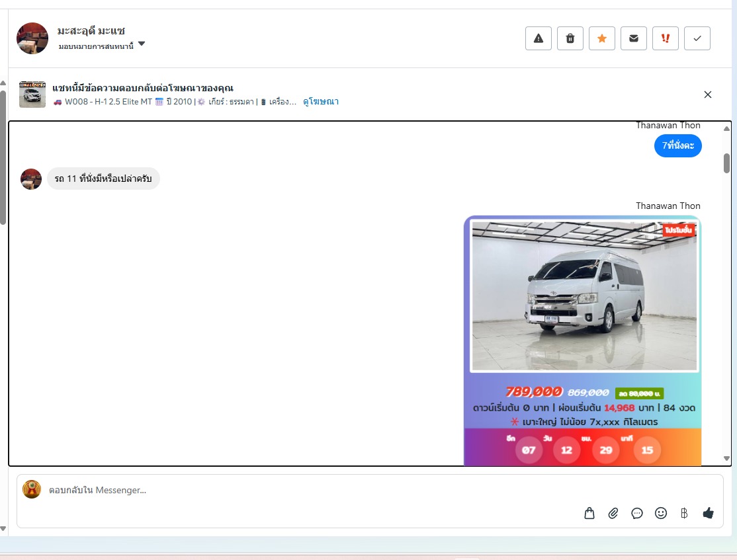Click chat scroll up arrow
Viewport: 737px width, 560px height.
[x=726, y=128]
